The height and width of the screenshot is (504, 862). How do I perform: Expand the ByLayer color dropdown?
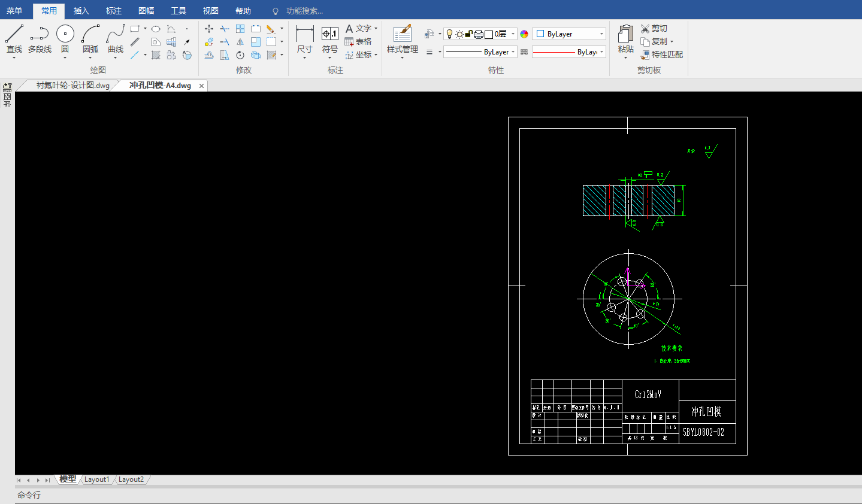pyautogui.click(x=601, y=34)
